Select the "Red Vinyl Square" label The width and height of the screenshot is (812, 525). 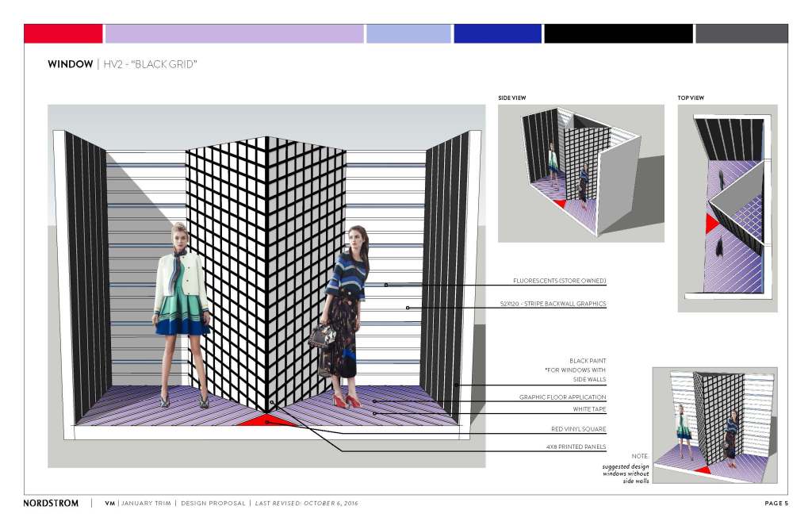point(578,429)
